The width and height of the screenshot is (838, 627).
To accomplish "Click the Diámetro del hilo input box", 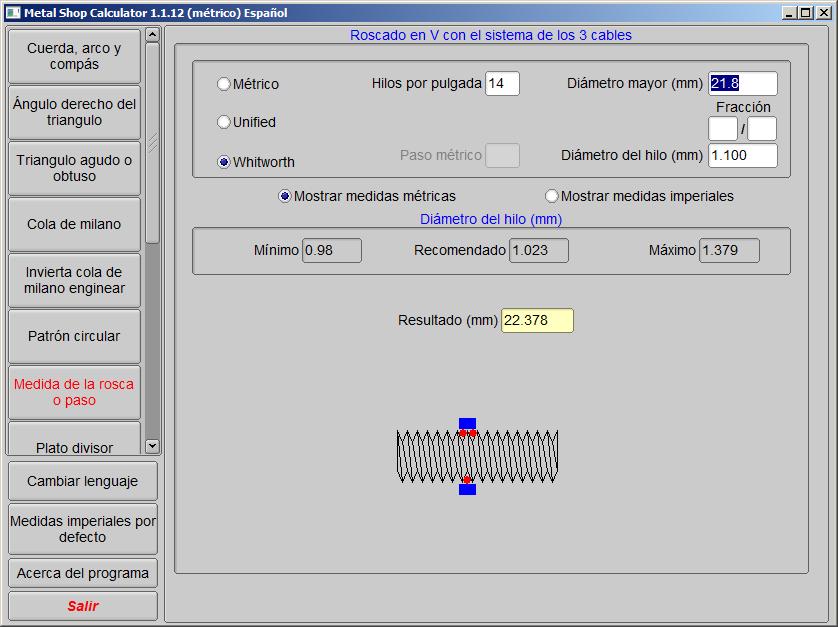I will (x=742, y=155).
